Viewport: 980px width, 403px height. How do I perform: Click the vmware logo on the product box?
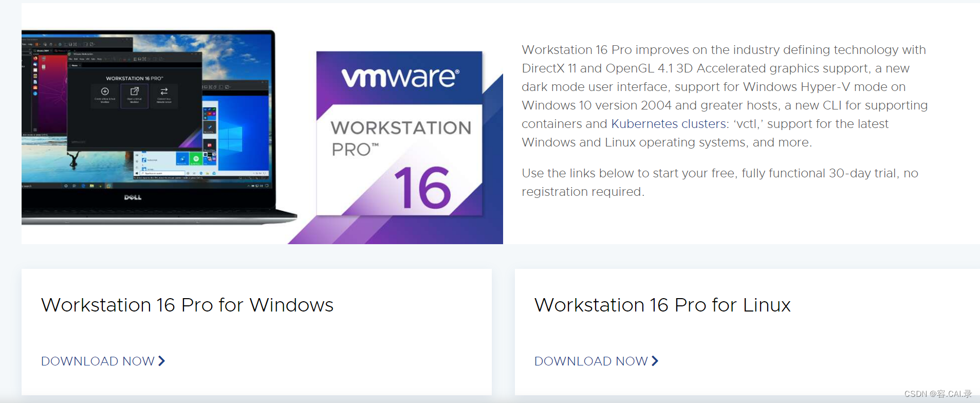pyautogui.click(x=400, y=78)
